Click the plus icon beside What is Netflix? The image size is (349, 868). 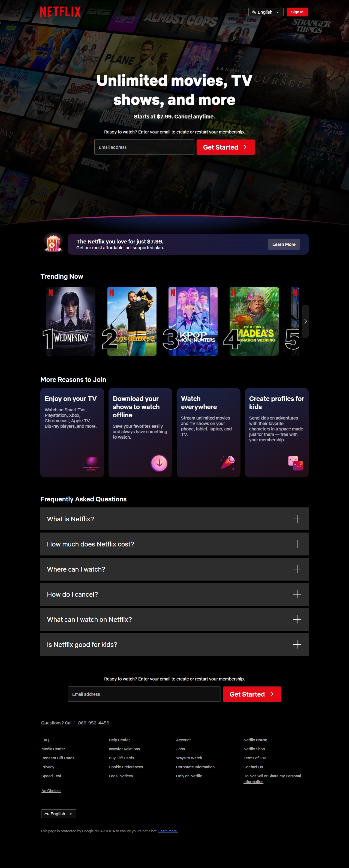coord(297,519)
